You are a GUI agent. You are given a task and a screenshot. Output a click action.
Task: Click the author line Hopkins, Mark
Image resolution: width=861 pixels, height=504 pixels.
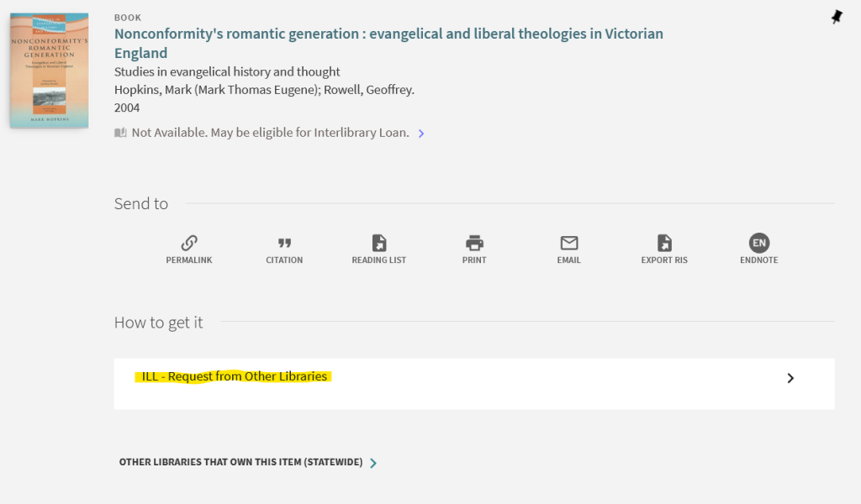(x=264, y=90)
